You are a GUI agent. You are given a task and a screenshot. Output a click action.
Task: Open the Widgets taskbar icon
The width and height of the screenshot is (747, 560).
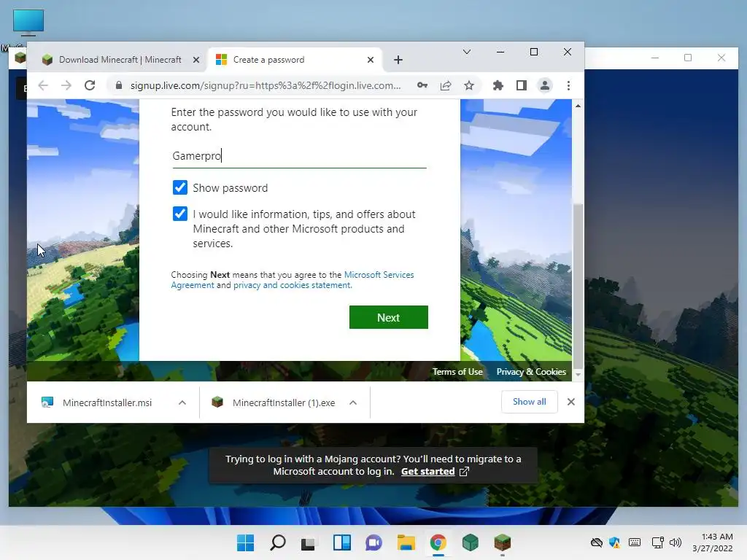[x=342, y=542]
